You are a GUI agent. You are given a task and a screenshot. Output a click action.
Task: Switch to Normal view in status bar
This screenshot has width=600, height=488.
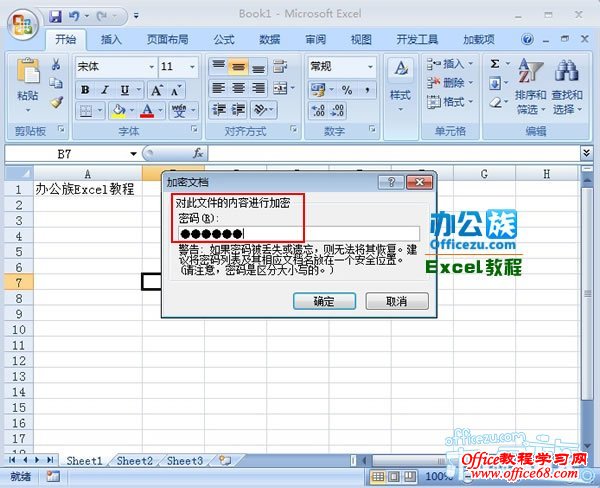[378, 477]
